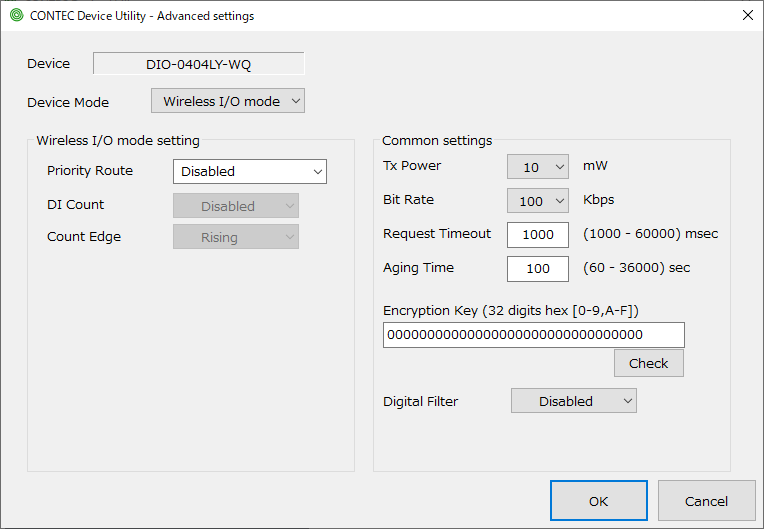The height and width of the screenshot is (529, 764).
Task: Click the "Count Edge" label
Action: coord(84,237)
